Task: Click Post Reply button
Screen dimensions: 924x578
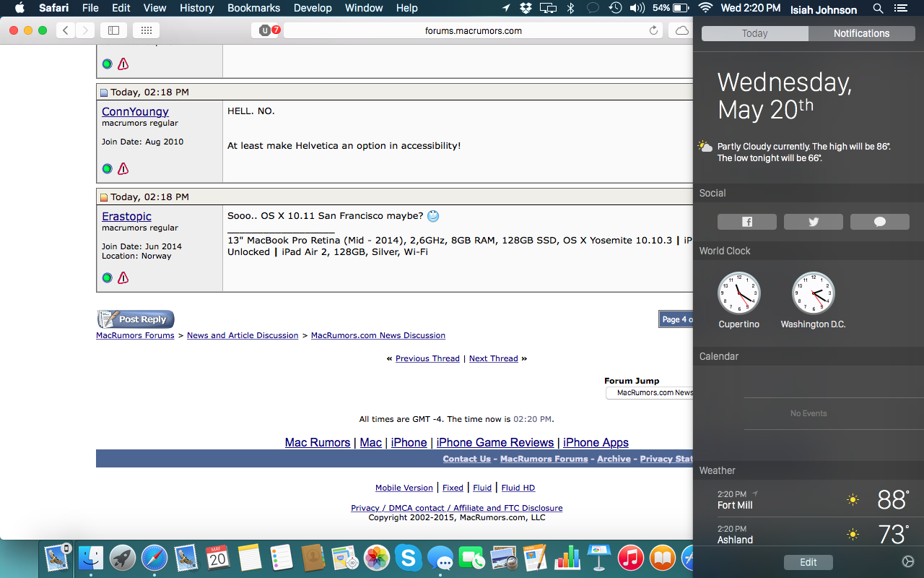Action: tap(136, 319)
